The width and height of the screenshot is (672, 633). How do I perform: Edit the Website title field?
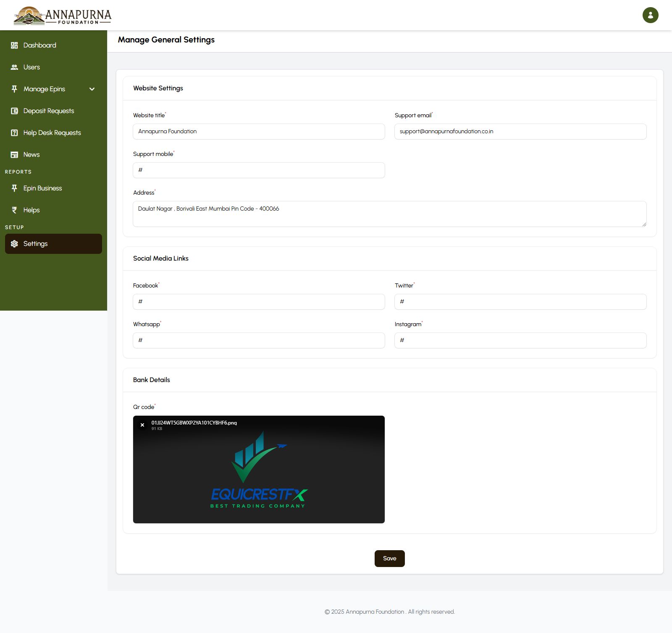click(x=259, y=132)
